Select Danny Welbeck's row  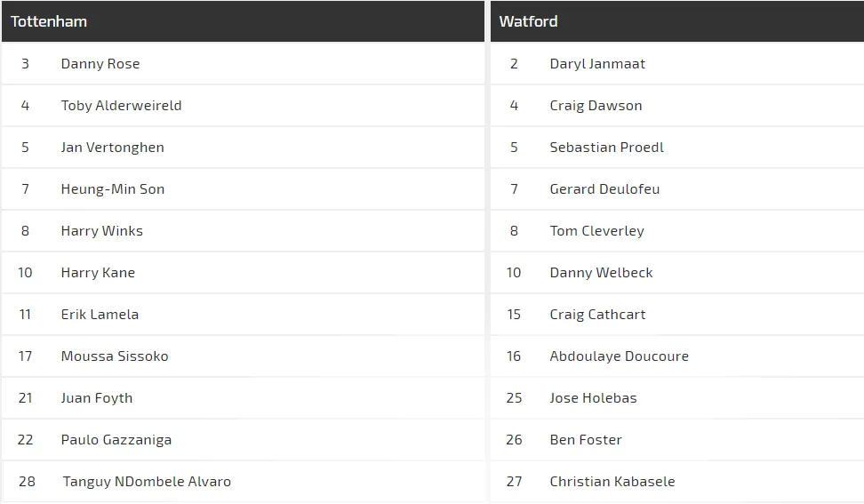pos(601,273)
